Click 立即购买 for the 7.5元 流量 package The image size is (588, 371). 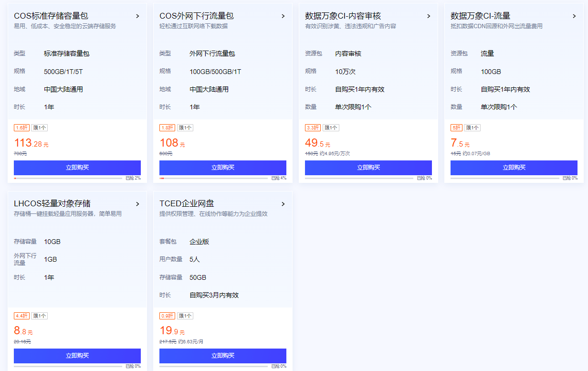514,168
